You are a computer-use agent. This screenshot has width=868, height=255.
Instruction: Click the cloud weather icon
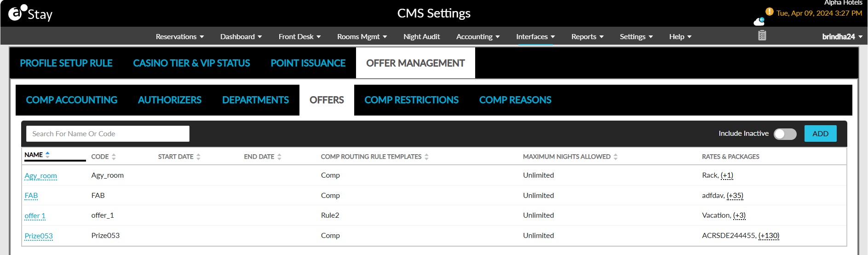click(x=759, y=21)
